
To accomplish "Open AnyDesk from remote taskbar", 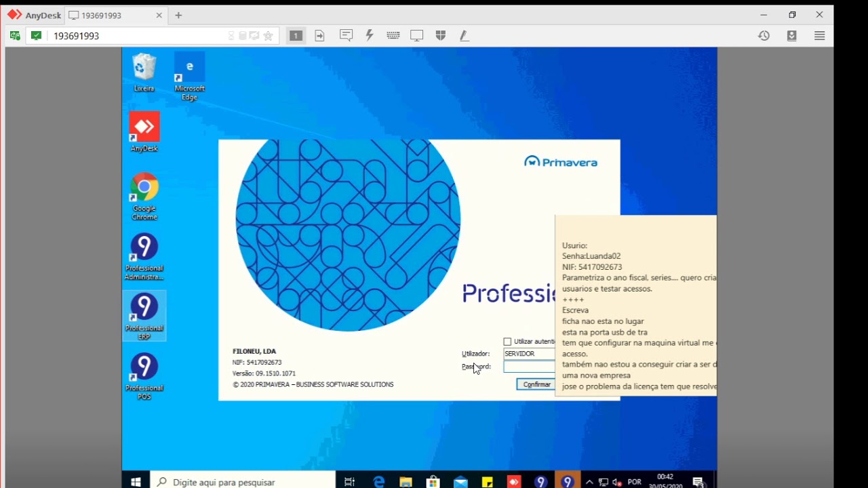I will coord(514,482).
